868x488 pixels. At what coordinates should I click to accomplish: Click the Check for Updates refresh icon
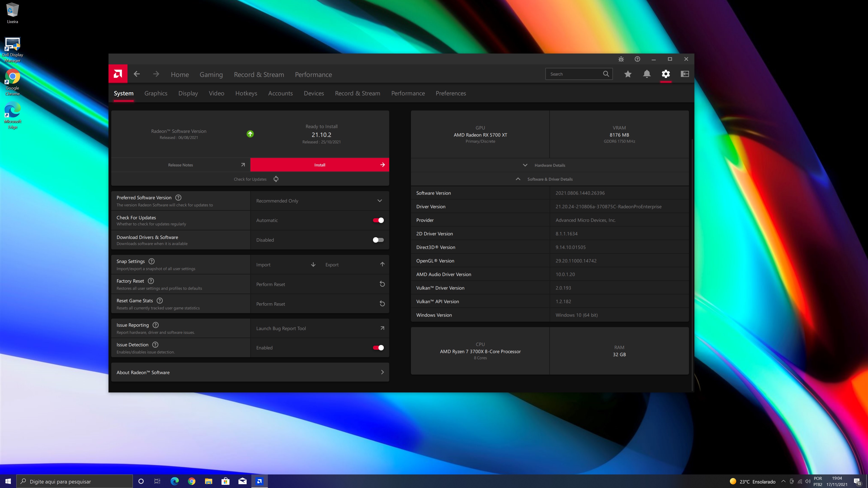276,179
